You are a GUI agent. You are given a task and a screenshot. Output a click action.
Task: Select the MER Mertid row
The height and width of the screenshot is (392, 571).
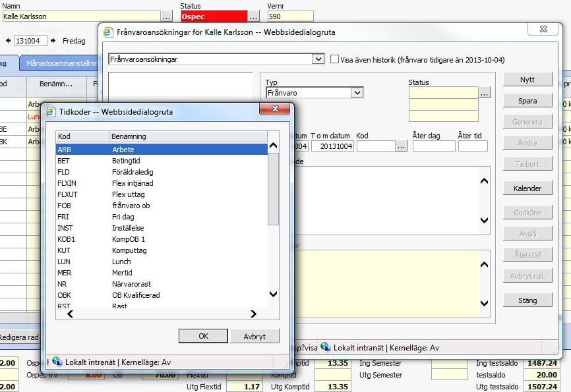(x=162, y=273)
